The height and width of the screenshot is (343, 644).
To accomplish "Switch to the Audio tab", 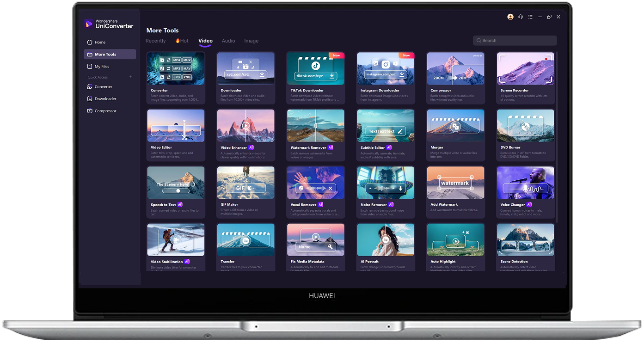I will (x=228, y=41).
